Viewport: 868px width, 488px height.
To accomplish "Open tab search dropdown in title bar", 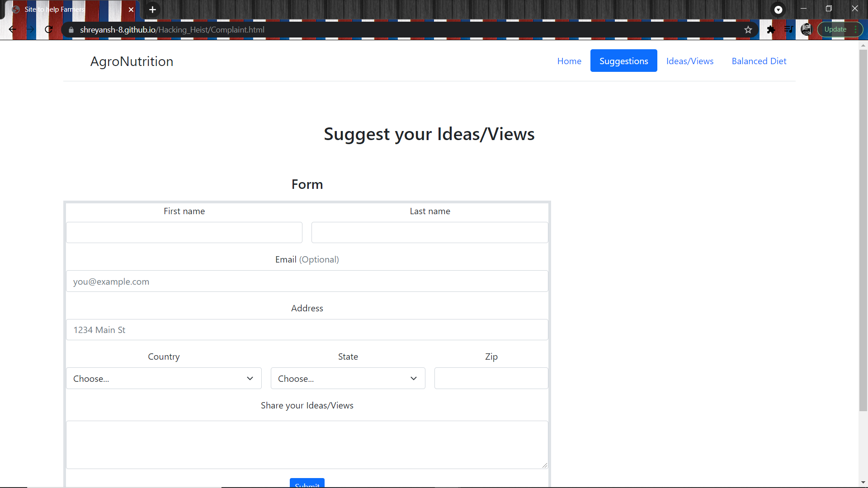I will (x=778, y=9).
